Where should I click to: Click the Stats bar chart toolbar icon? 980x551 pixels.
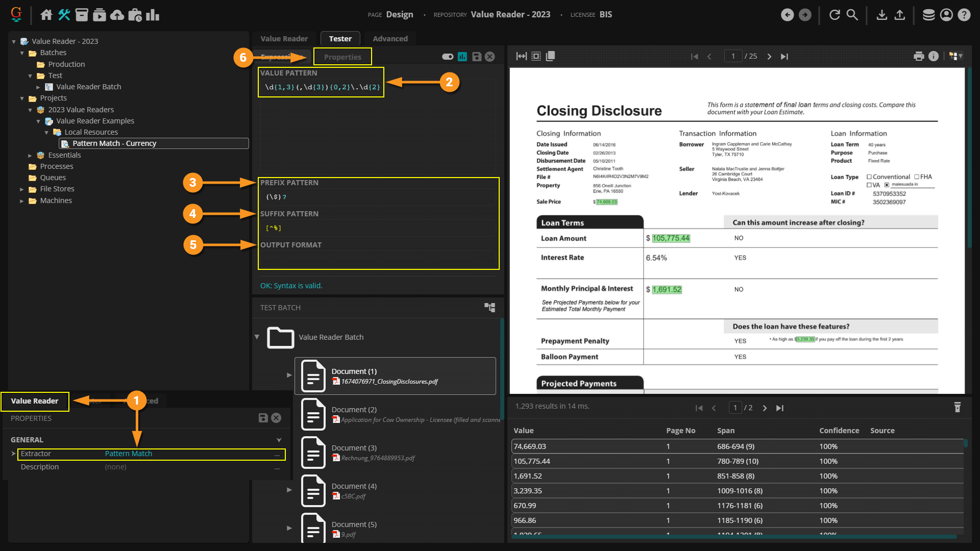[153, 15]
